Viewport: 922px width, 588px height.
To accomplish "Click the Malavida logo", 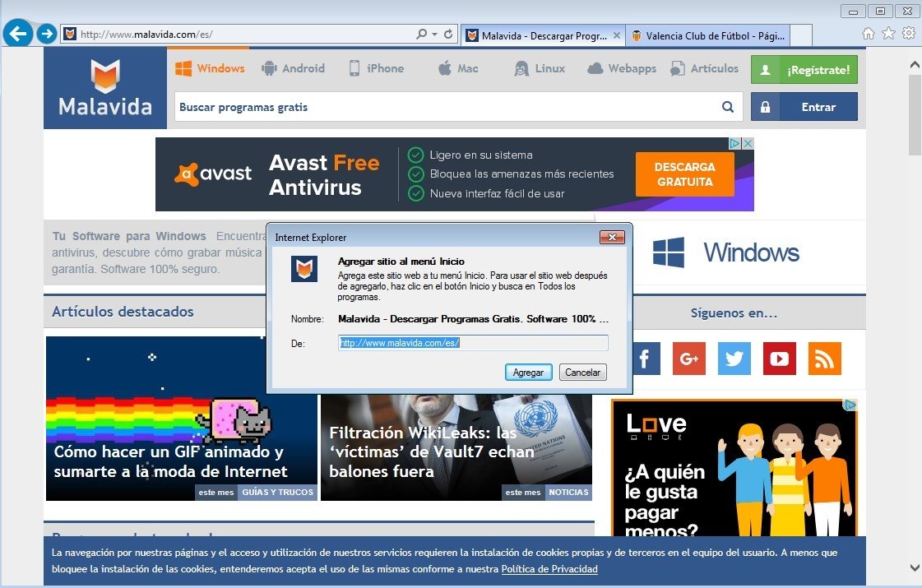I will 105,88.
